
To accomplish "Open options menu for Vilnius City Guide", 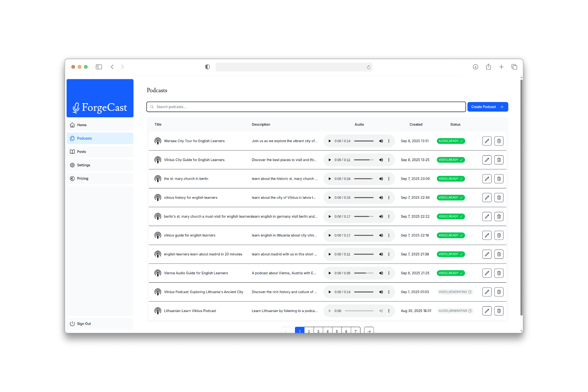I will click(x=389, y=160).
